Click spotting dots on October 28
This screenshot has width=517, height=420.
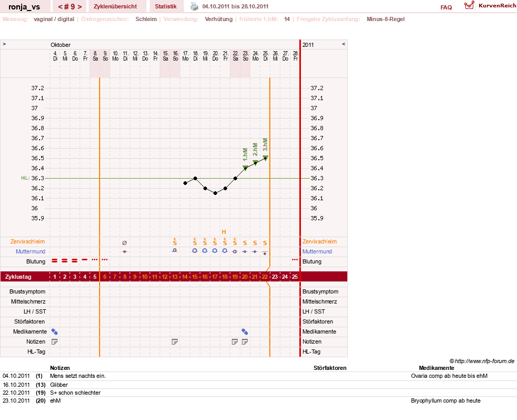295,260
